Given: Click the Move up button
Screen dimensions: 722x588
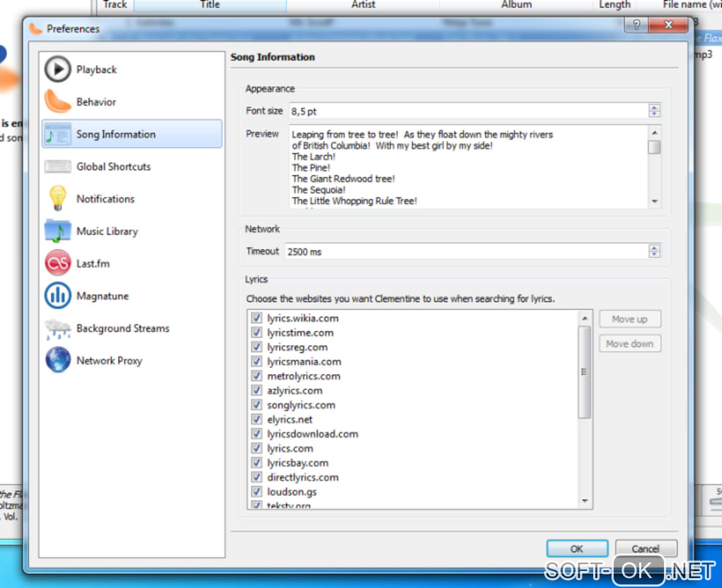Looking at the screenshot, I should tap(629, 318).
